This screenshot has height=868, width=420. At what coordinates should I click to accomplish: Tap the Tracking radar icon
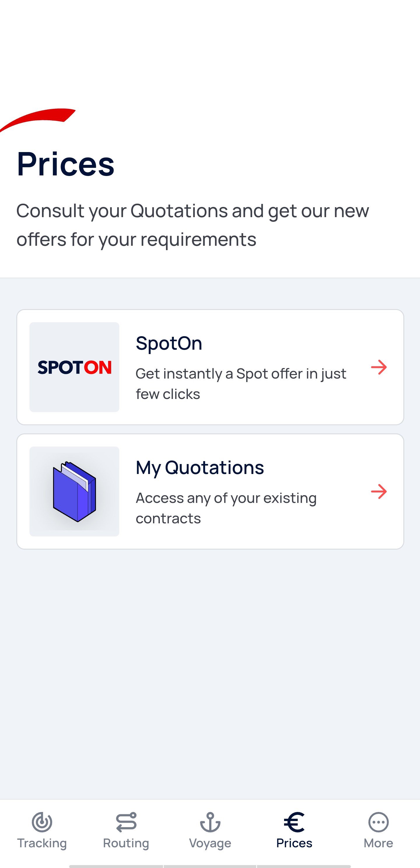[x=42, y=822]
